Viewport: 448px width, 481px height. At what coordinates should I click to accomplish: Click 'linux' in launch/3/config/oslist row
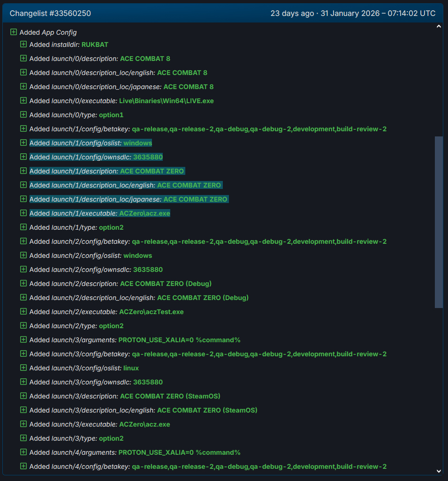[131, 368]
